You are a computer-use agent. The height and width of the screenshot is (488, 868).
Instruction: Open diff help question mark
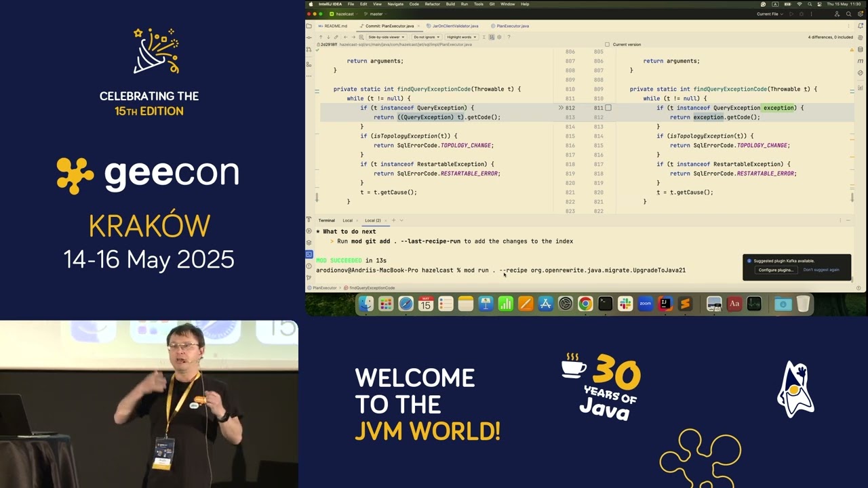pos(509,37)
